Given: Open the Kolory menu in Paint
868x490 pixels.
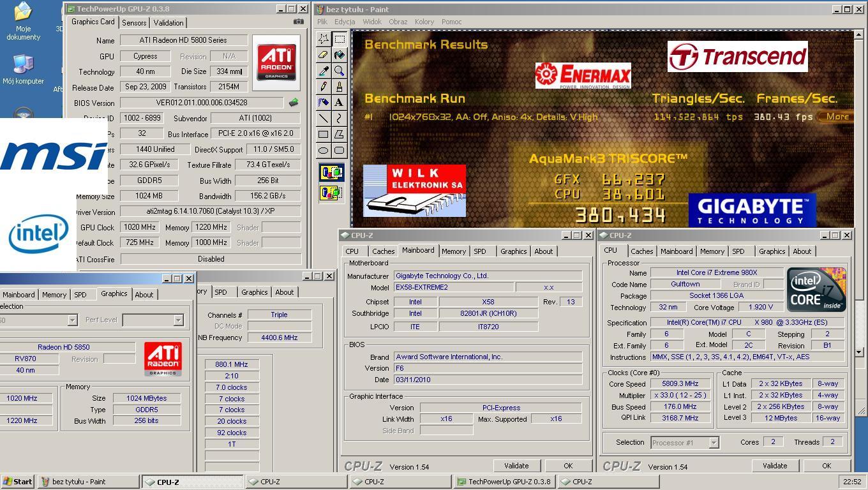Looking at the screenshot, I should pos(424,22).
